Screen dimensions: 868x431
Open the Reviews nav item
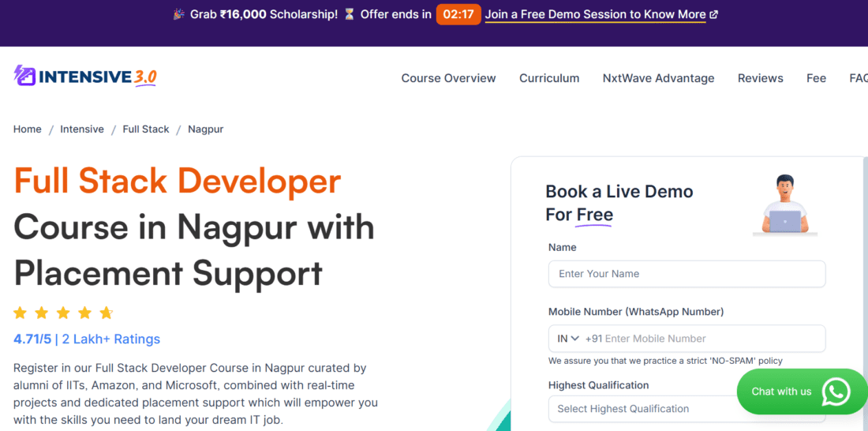point(760,78)
